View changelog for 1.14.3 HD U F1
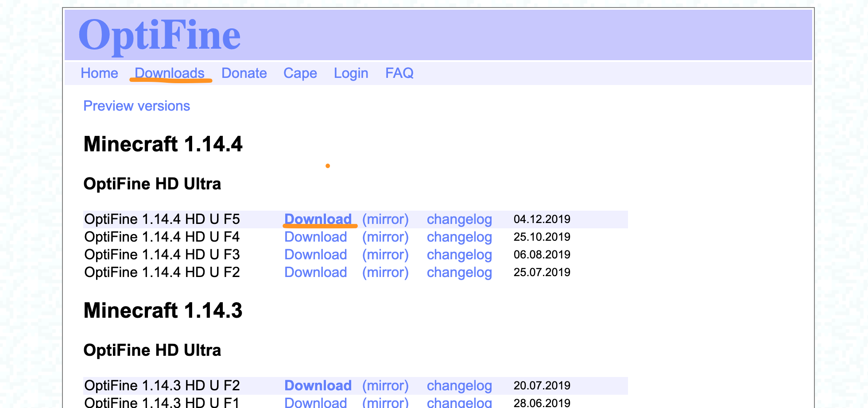The image size is (868, 408). tap(459, 402)
